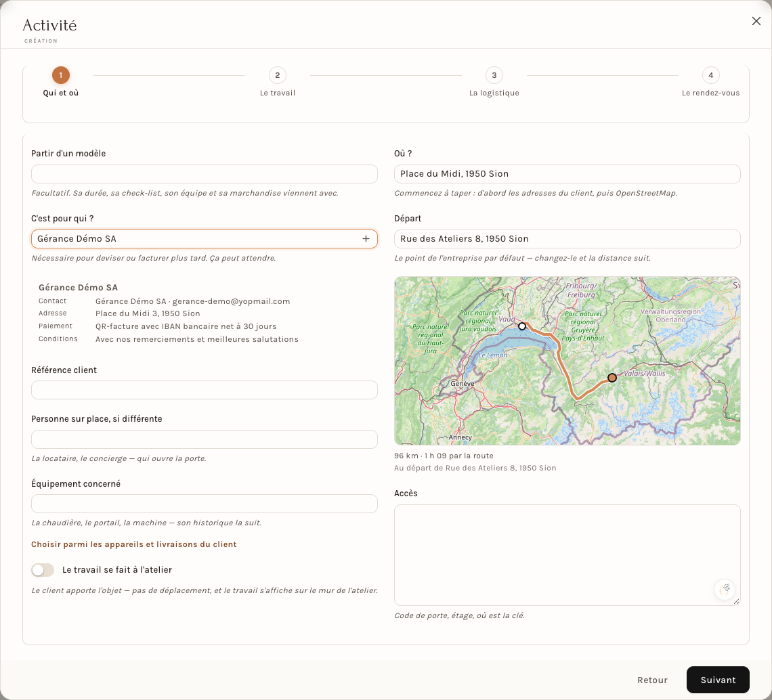This screenshot has height=700, width=772.
Task: Click the textarea resize handle in Accès
Action: point(737,602)
